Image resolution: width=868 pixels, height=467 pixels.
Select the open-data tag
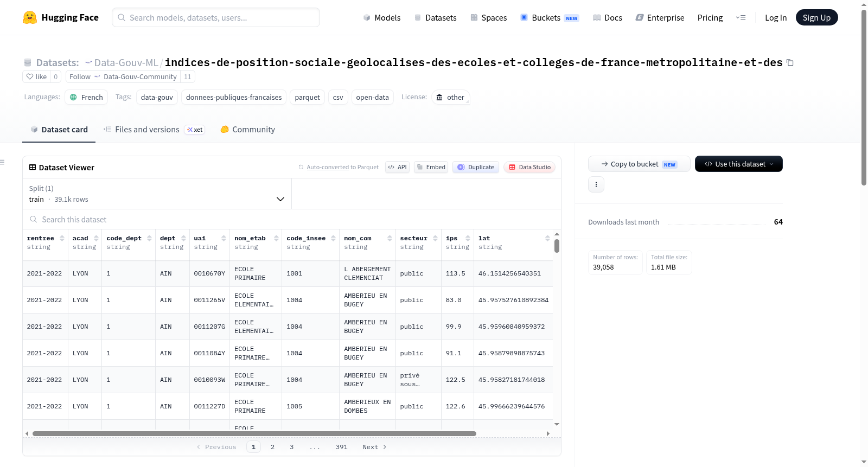[x=372, y=97]
